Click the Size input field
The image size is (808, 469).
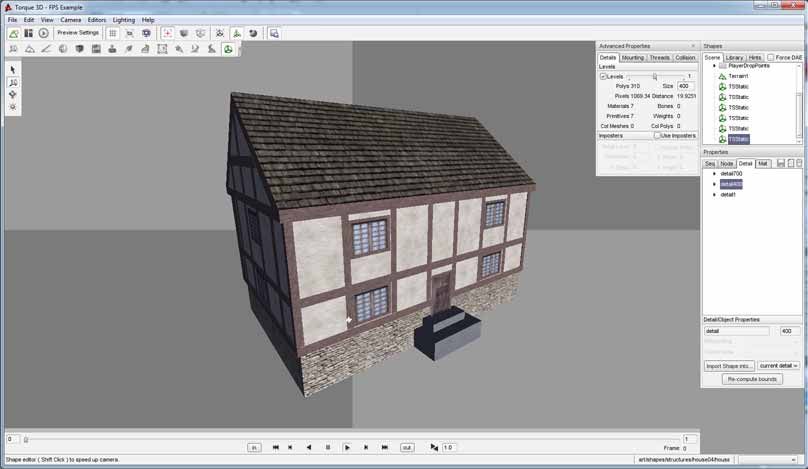tap(685, 86)
